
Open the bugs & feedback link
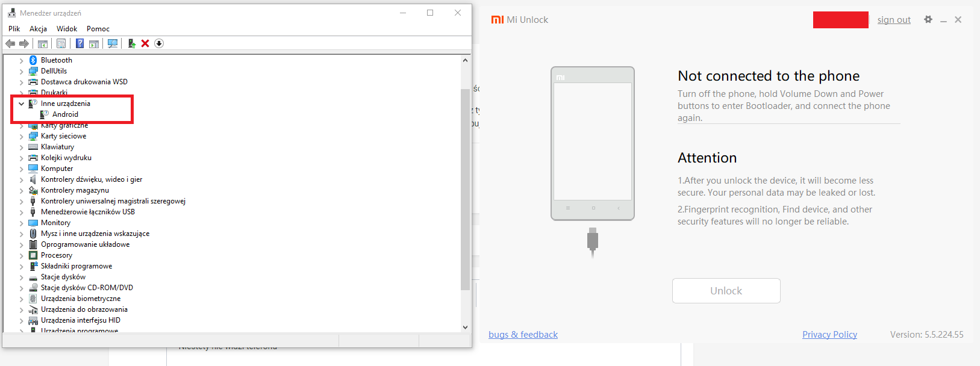click(x=523, y=335)
